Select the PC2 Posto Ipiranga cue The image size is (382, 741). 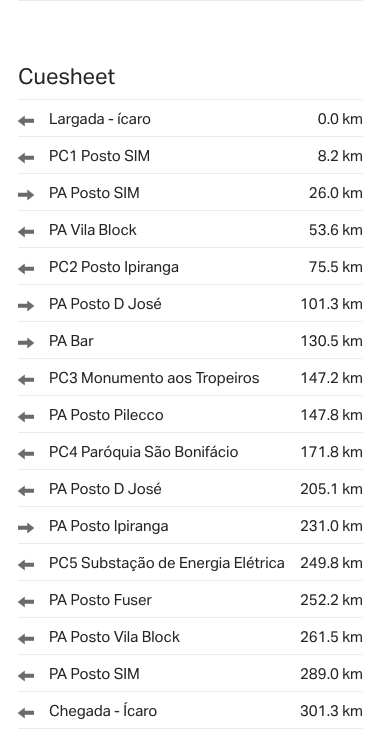191,267
